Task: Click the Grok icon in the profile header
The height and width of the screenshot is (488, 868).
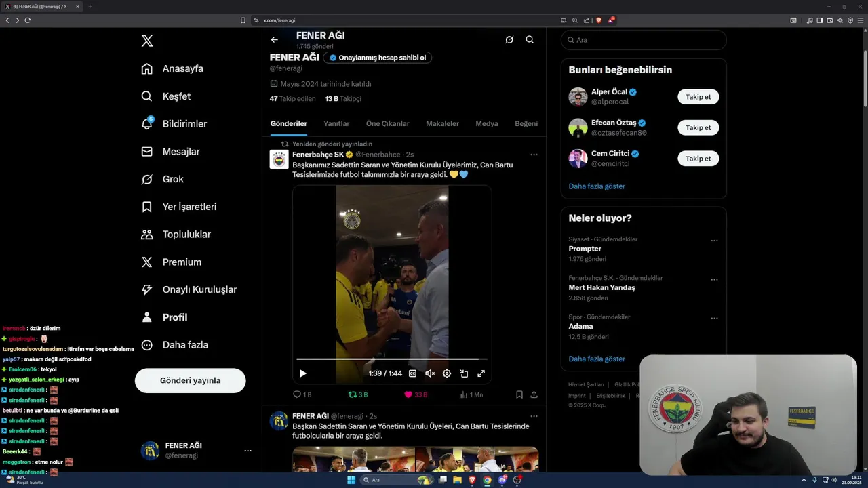Action: 509,40
